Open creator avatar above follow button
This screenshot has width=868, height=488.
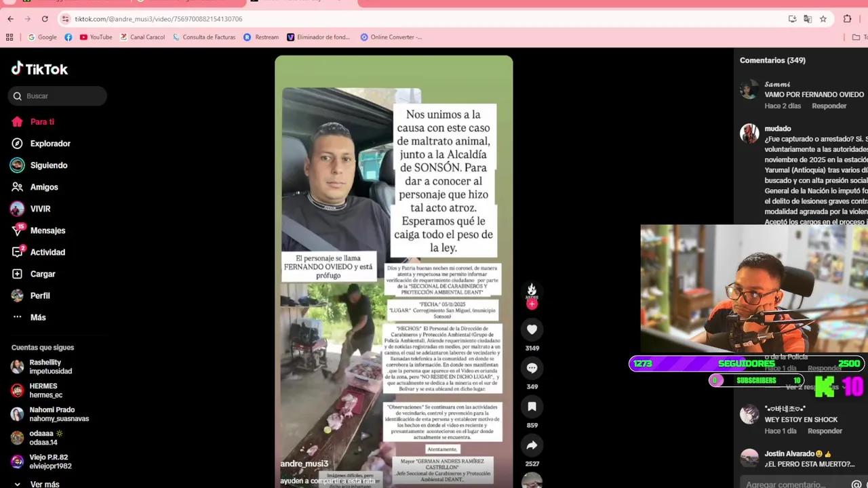click(532, 290)
